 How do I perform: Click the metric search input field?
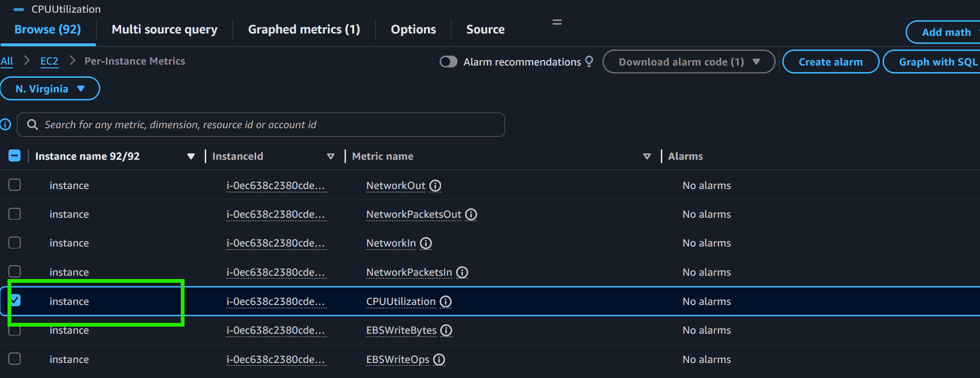click(261, 124)
